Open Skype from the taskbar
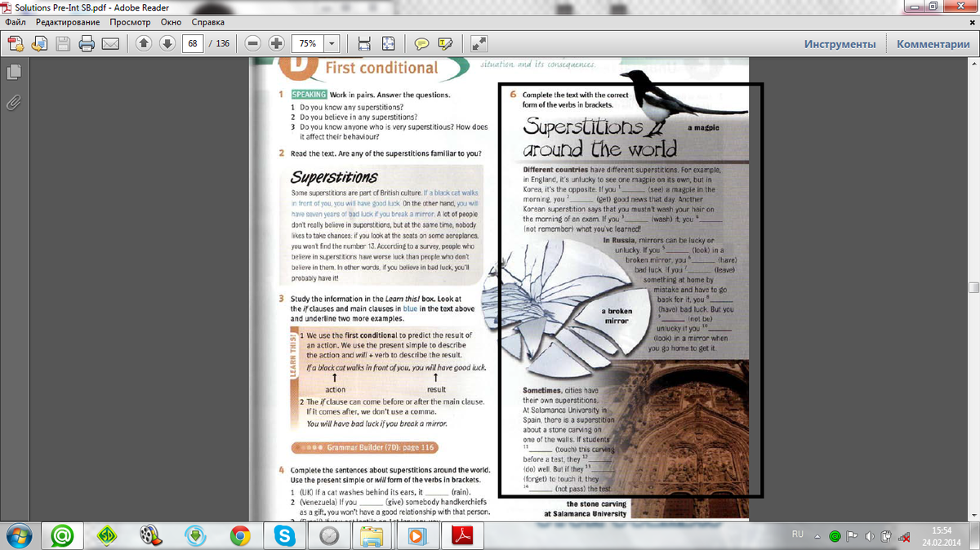 (285, 536)
